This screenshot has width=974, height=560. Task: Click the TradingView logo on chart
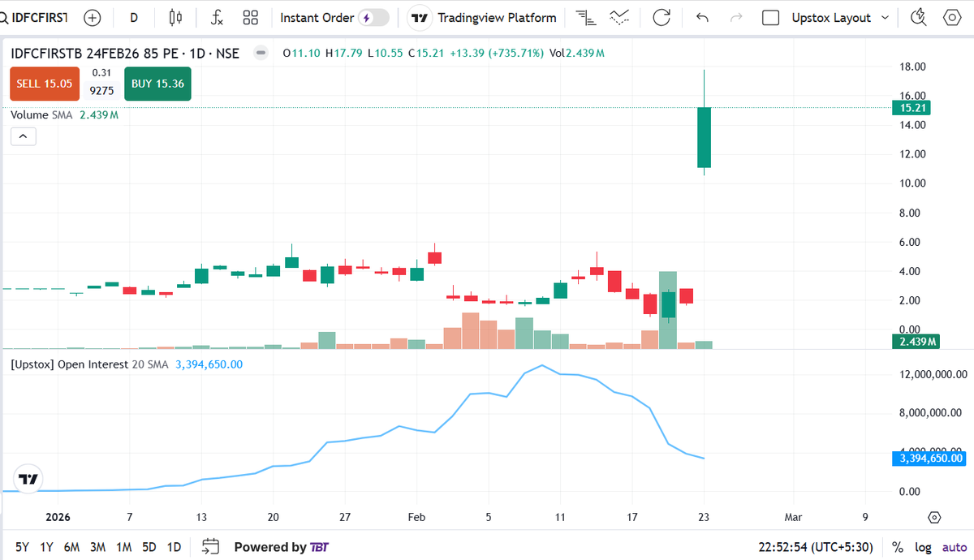tap(28, 479)
